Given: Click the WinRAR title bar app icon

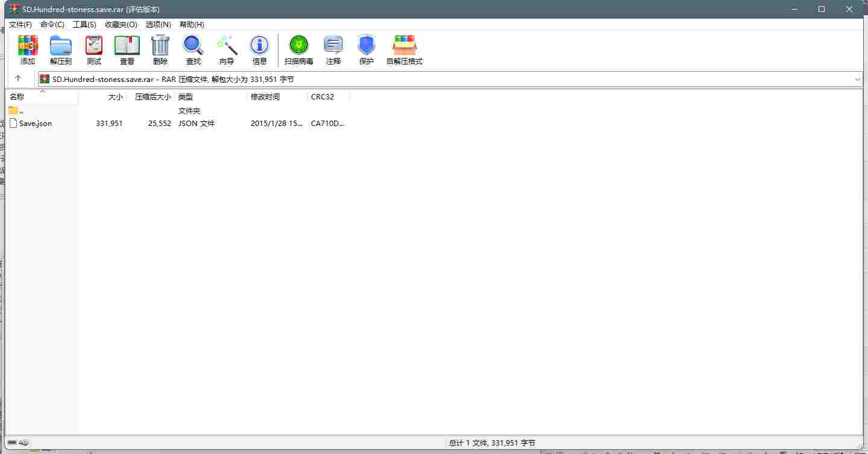Looking at the screenshot, I should 14,9.
